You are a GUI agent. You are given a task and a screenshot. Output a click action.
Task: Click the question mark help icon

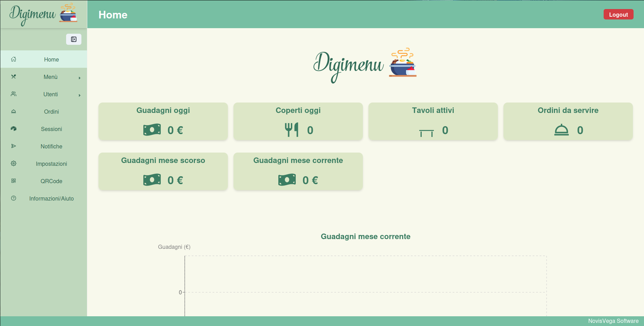(x=14, y=198)
